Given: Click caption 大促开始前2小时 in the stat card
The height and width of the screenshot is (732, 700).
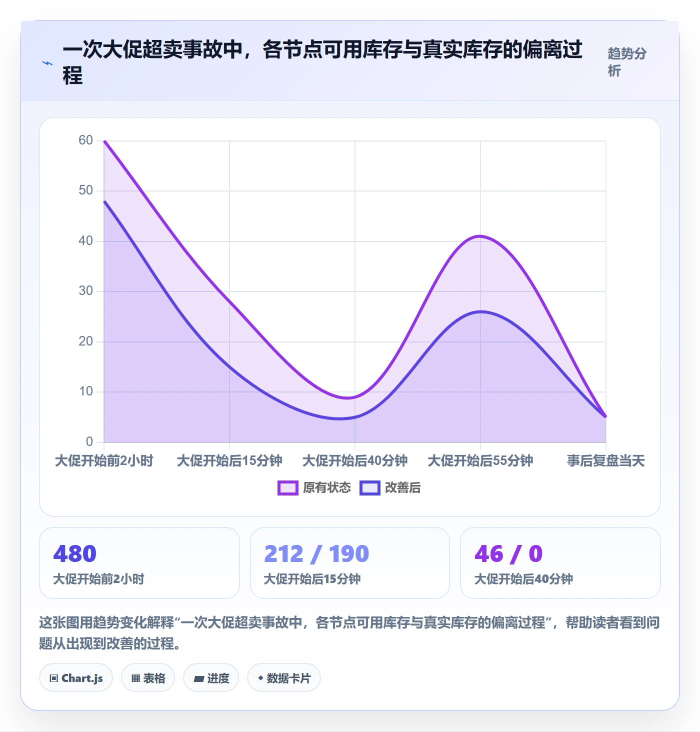Looking at the screenshot, I should click(x=98, y=579).
